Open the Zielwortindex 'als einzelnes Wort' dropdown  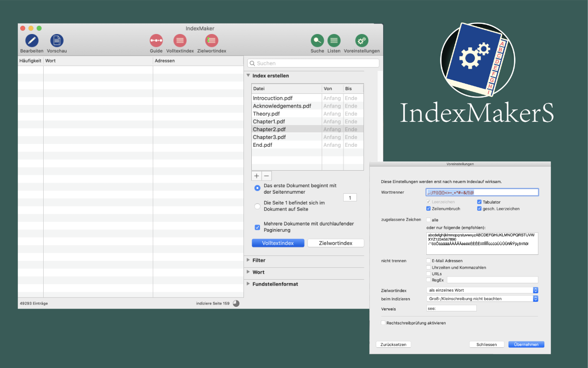[482, 290]
